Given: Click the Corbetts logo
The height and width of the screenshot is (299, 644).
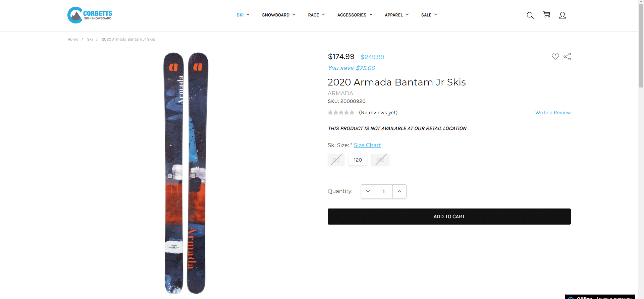Looking at the screenshot, I should pyautogui.click(x=90, y=15).
